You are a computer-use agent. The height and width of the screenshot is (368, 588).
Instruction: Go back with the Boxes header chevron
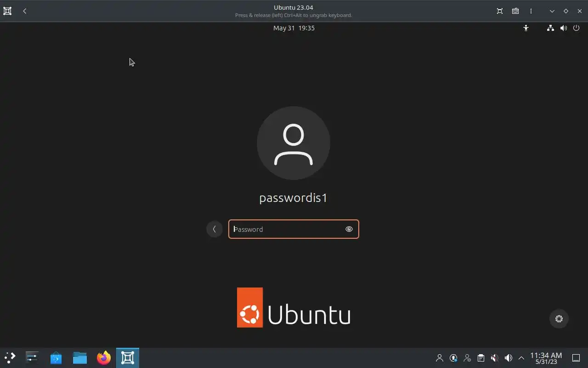[25, 11]
